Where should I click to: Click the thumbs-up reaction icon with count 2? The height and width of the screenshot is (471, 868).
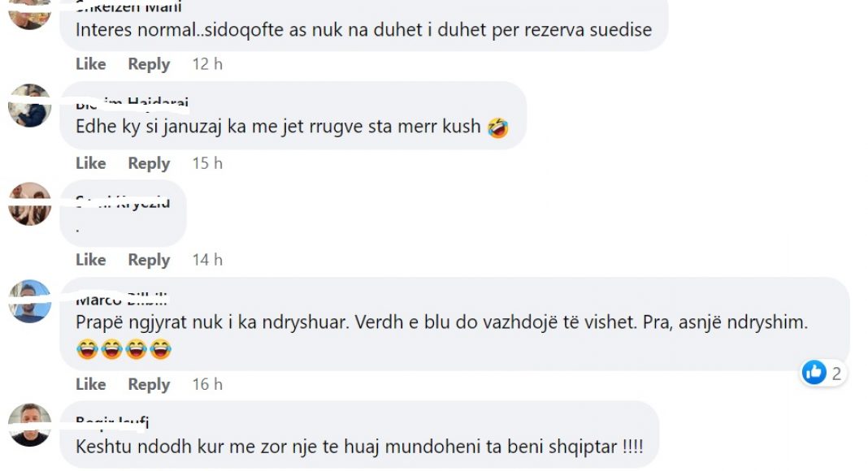click(x=814, y=373)
